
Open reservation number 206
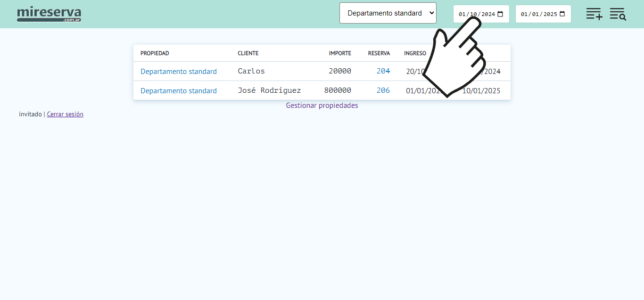[383, 90]
